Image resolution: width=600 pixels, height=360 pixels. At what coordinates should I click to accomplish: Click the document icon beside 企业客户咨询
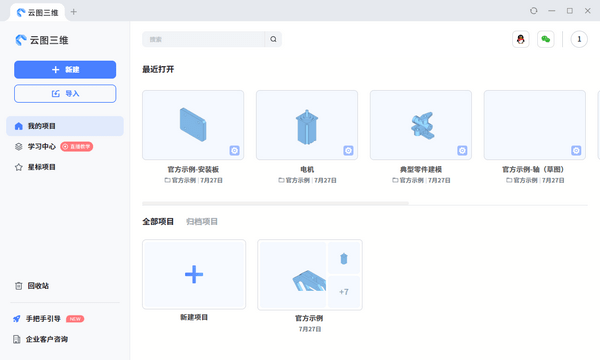pos(16,339)
